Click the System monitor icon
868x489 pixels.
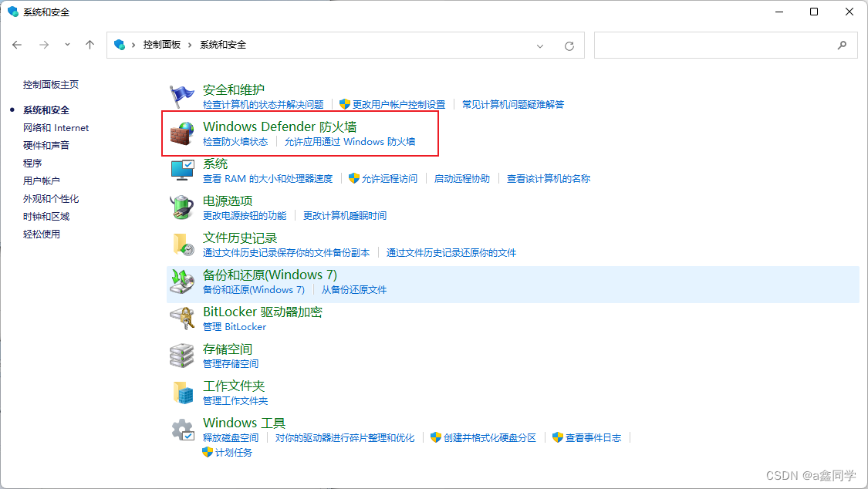182,170
